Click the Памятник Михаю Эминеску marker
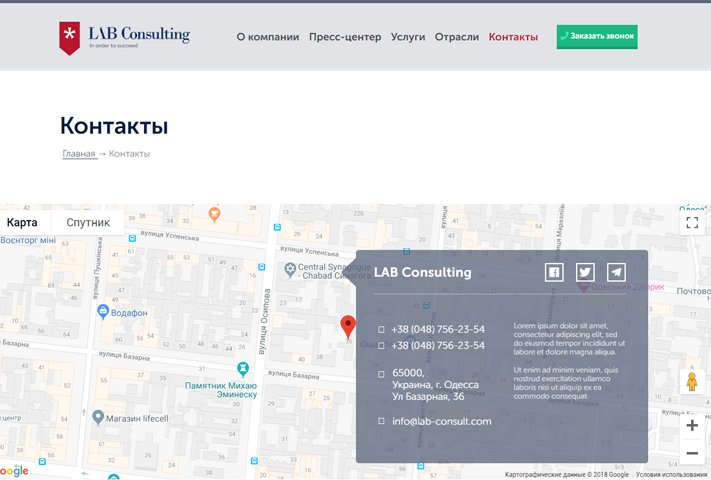711x480 pixels. click(243, 369)
